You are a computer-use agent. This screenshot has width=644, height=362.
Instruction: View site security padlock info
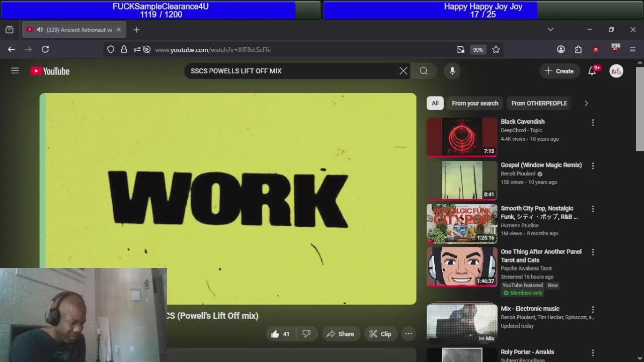[x=124, y=49]
